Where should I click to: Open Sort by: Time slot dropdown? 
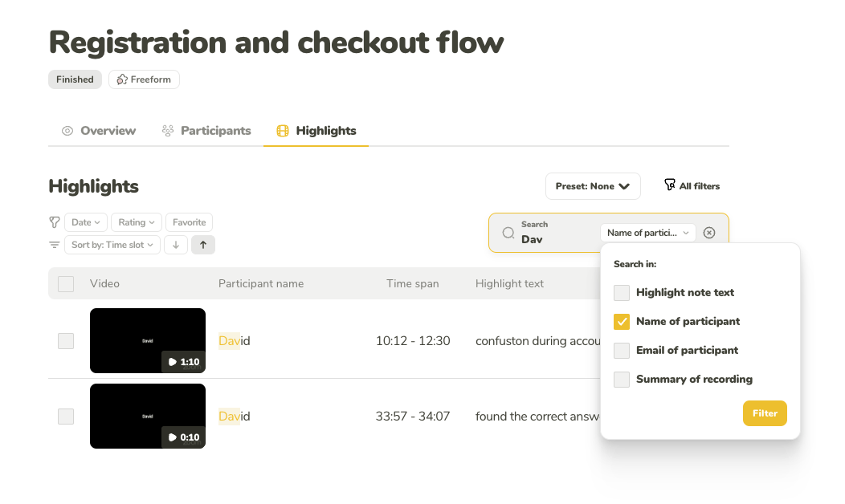pyautogui.click(x=112, y=245)
